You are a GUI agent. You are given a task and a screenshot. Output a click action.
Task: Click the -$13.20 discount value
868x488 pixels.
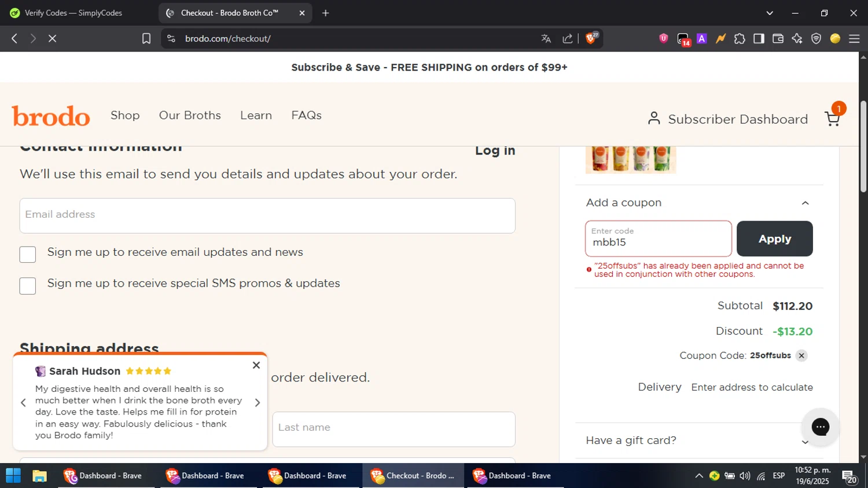[x=792, y=331]
